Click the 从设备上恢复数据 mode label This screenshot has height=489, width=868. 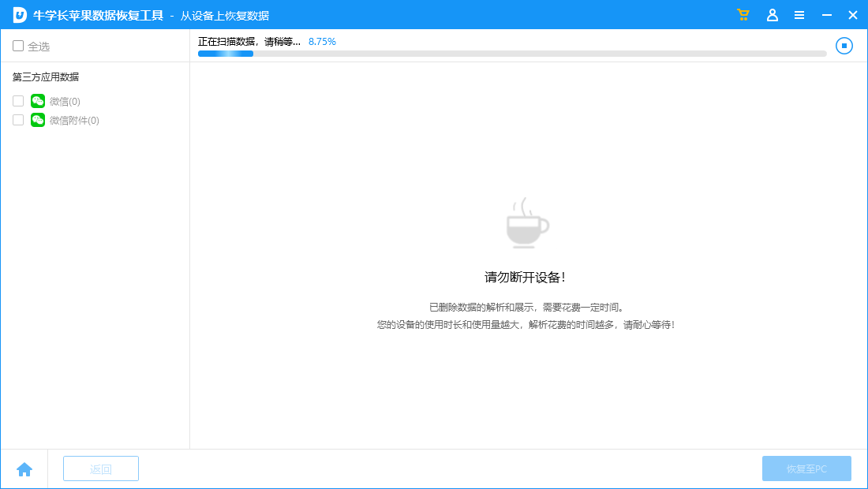click(x=223, y=14)
